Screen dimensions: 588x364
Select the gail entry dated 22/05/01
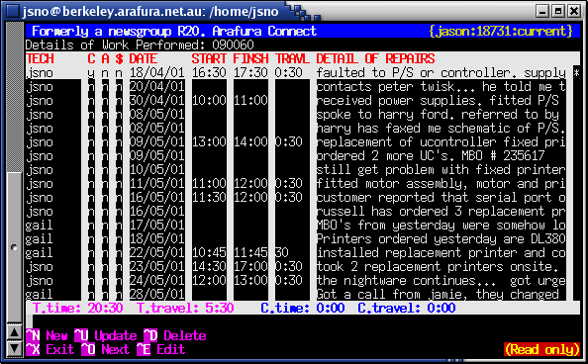point(296,252)
